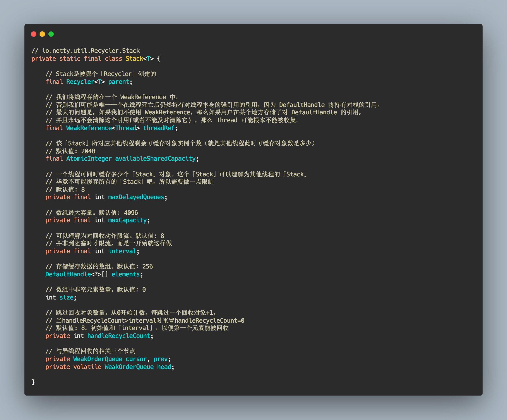This screenshot has width=507, height=420.
Task: Click the elements array name
Action: 125,274
